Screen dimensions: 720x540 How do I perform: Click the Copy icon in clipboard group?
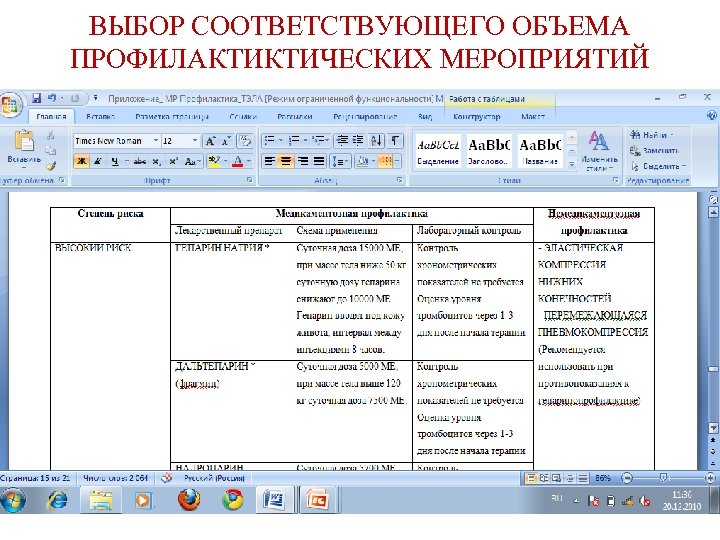[51, 151]
